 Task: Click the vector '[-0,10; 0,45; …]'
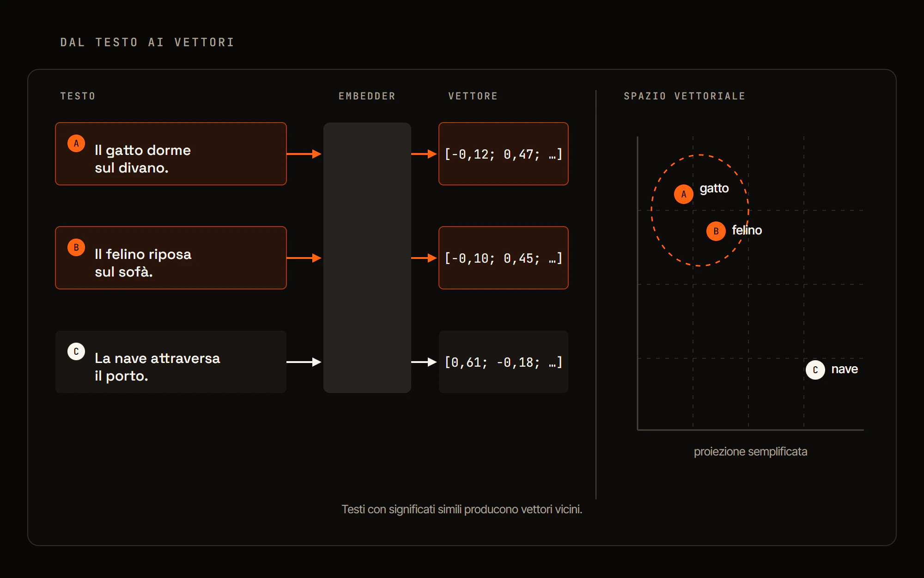pyautogui.click(x=504, y=258)
